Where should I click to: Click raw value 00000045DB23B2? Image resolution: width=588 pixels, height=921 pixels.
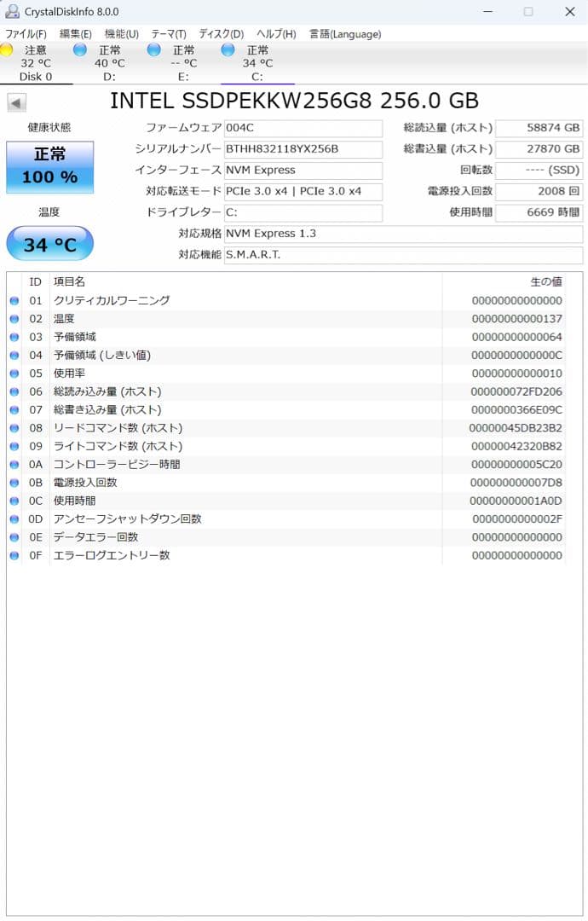click(516, 428)
